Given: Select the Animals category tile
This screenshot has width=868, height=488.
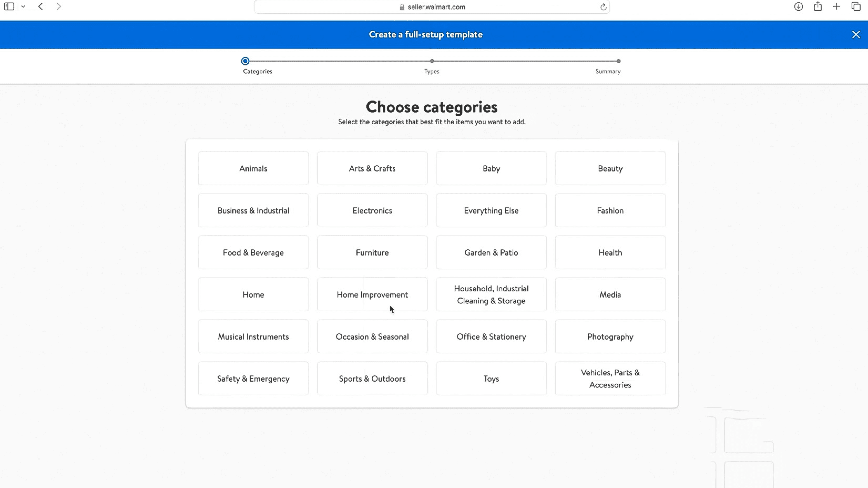Looking at the screenshot, I should point(253,168).
